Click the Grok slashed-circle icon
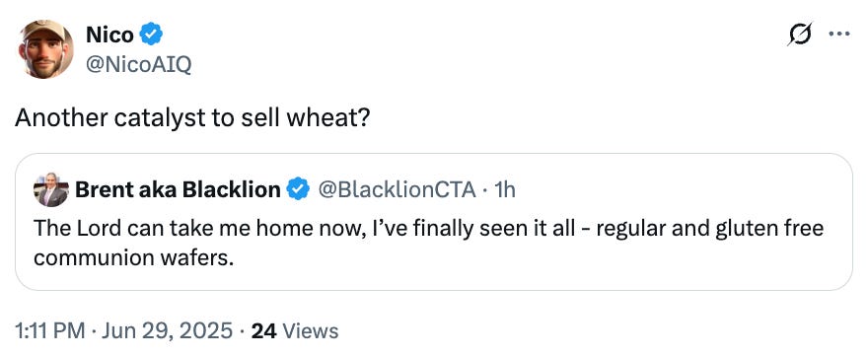 click(x=799, y=35)
